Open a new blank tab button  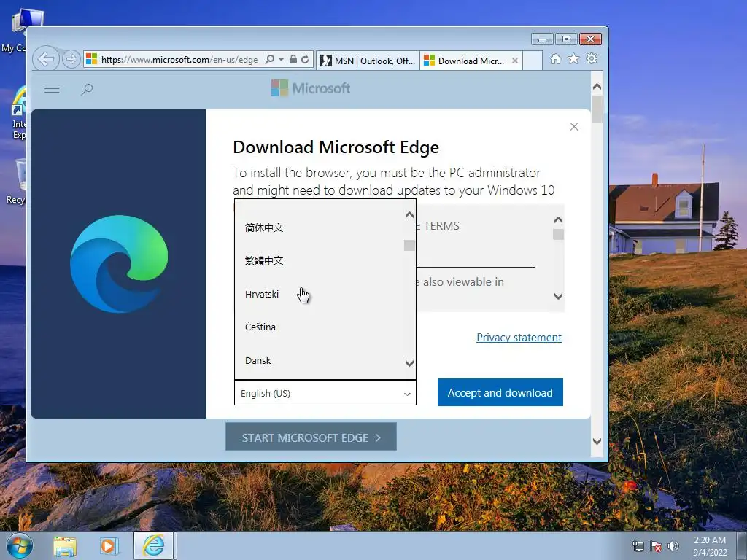[533, 61]
